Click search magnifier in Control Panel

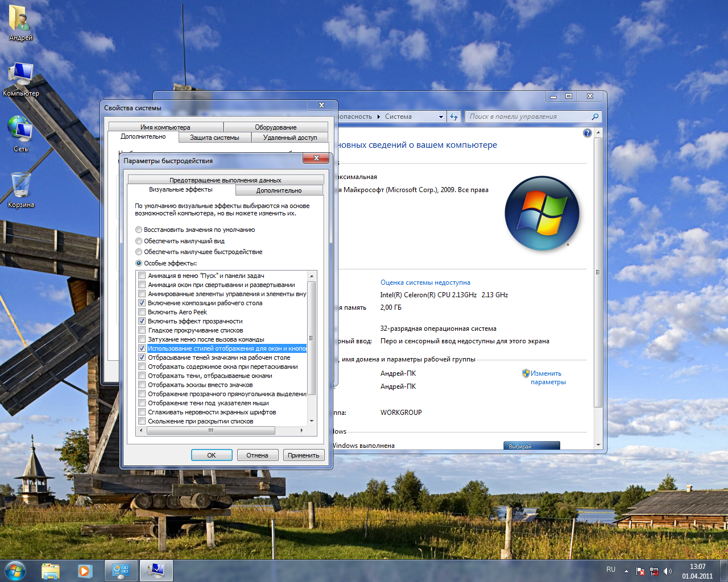[x=595, y=117]
